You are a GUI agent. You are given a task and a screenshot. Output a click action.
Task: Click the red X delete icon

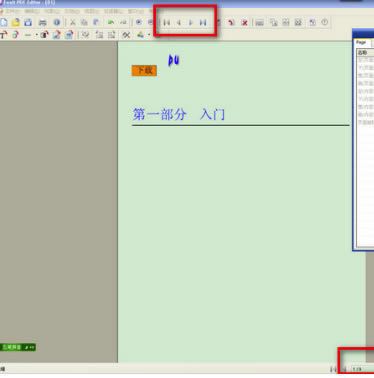tap(244, 23)
